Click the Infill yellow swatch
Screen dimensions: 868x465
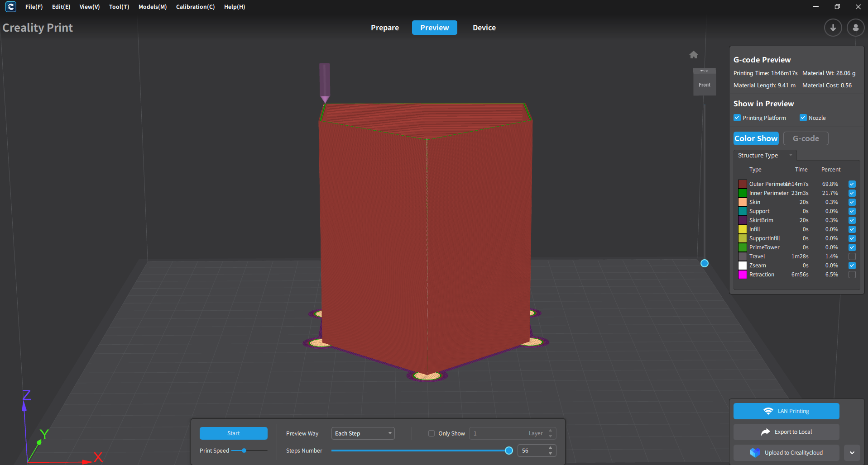[743, 229]
